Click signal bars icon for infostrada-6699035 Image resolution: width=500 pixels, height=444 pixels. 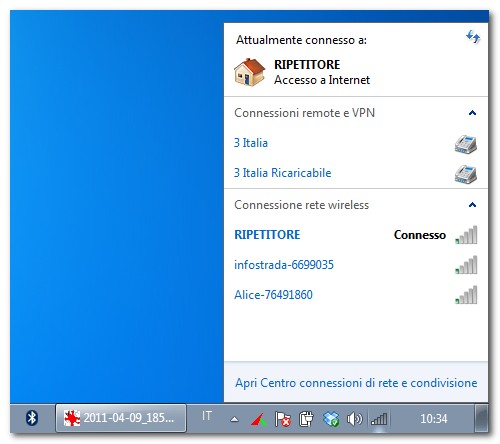pyautogui.click(x=466, y=265)
